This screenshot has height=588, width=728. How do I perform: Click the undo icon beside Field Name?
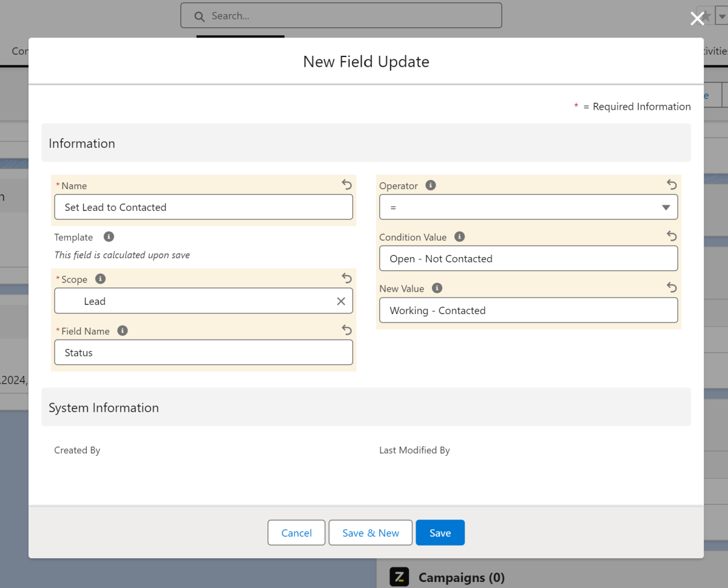point(346,330)
